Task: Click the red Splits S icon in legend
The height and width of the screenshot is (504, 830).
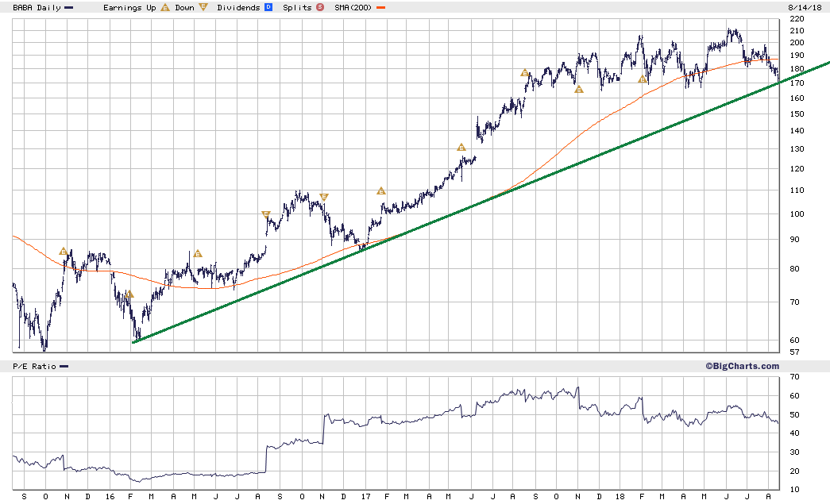Action: click(x=320, y=7)
